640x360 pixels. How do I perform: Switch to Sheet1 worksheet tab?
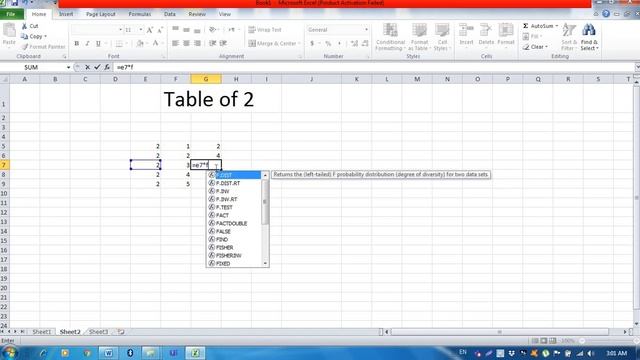(x=42, y=332)
